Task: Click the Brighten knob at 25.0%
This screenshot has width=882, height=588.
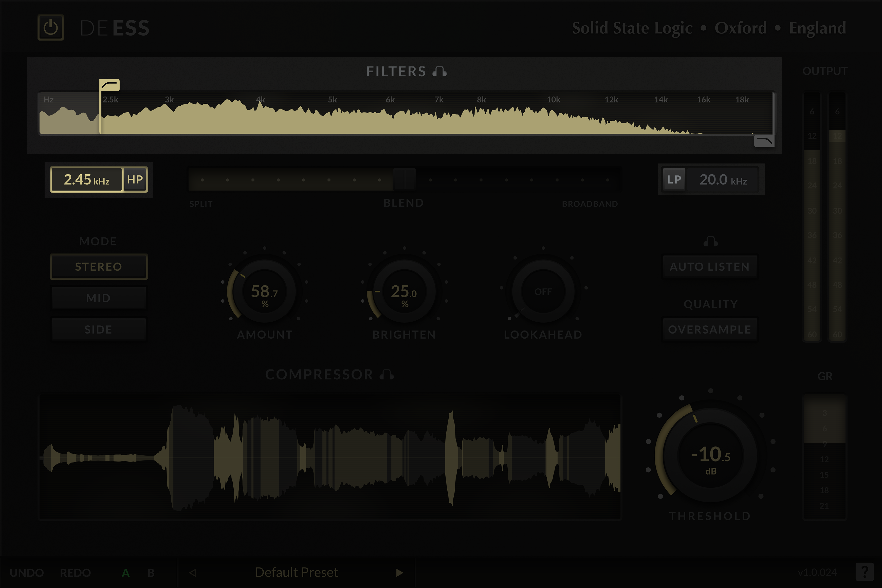Action: point(404,291)
